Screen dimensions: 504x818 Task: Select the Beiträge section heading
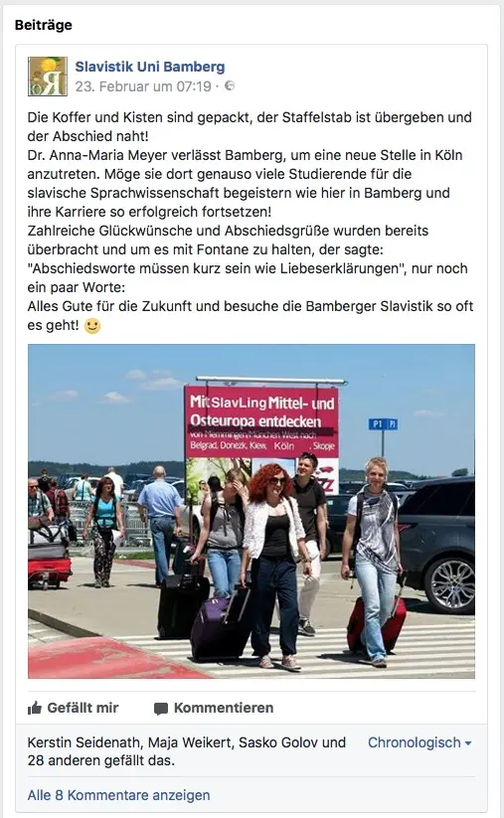[44, 25]
